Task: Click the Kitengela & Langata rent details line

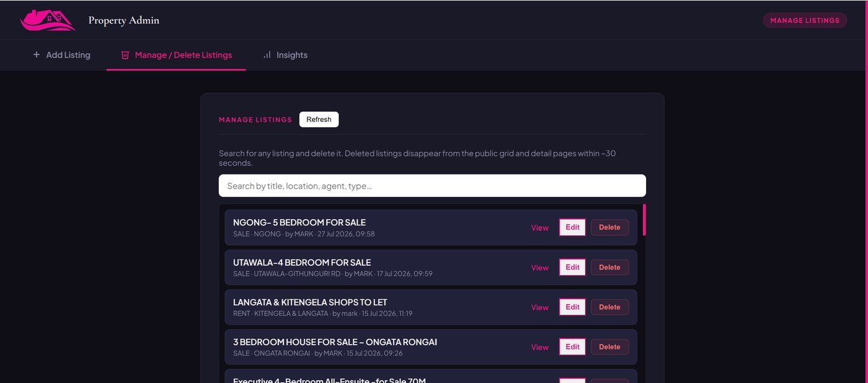Action: 322,313
